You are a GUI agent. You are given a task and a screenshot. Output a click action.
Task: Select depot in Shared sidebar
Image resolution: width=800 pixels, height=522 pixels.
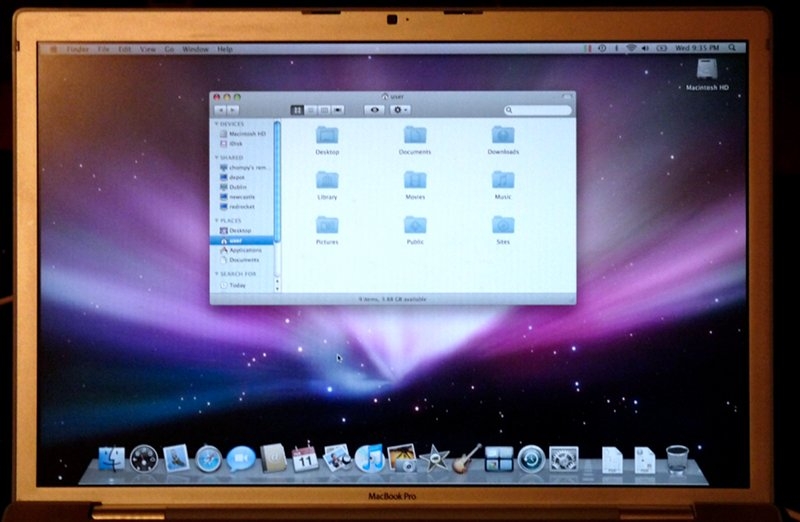pos(243,177)
